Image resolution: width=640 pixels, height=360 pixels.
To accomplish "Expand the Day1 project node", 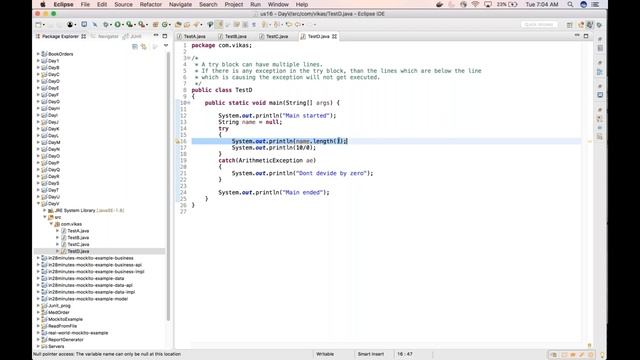I will [x=38, y=61].
